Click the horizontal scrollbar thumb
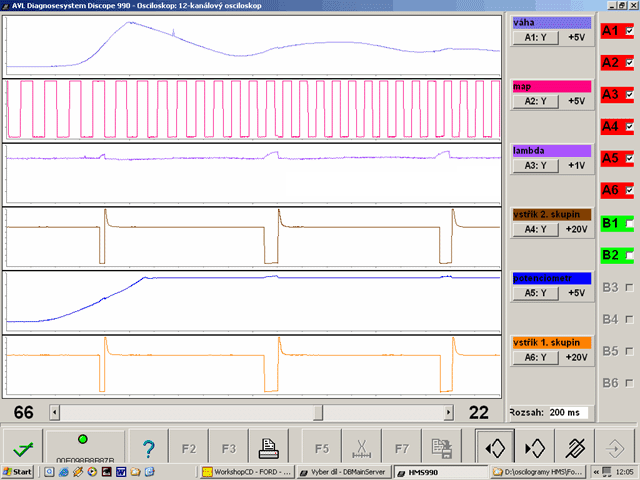 pos(318,412)
